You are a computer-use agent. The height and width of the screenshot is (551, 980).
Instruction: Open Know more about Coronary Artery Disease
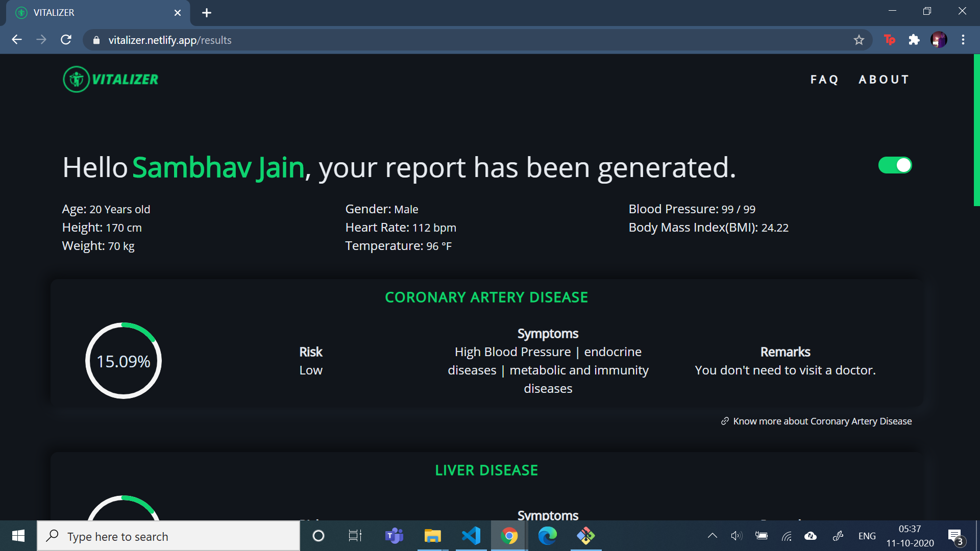(822, 421)
